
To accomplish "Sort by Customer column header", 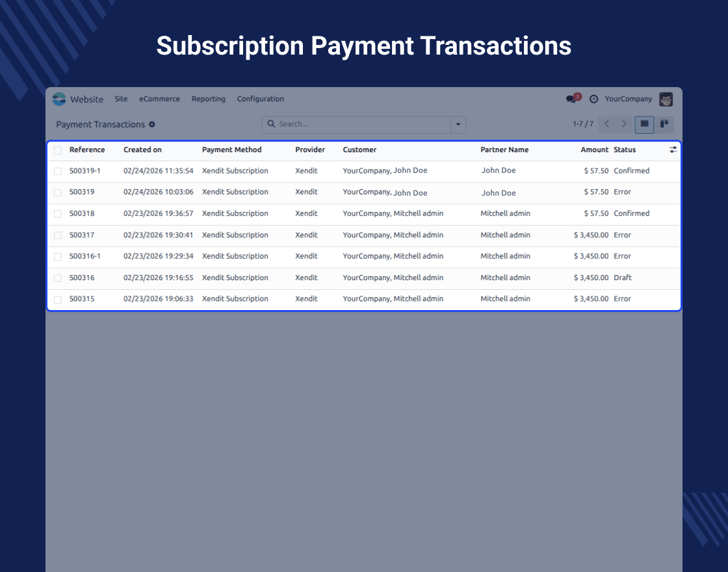I will (x=359, y=149).
